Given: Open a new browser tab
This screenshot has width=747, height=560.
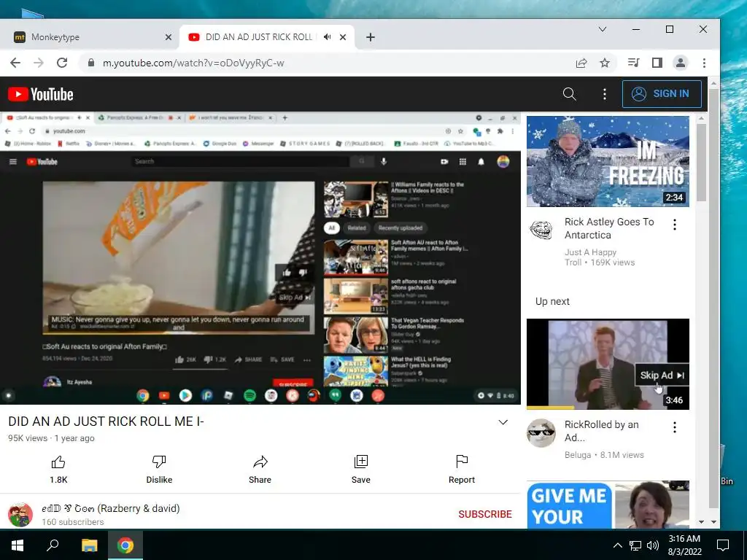Looking at the screenshot, I should point(370,37).
